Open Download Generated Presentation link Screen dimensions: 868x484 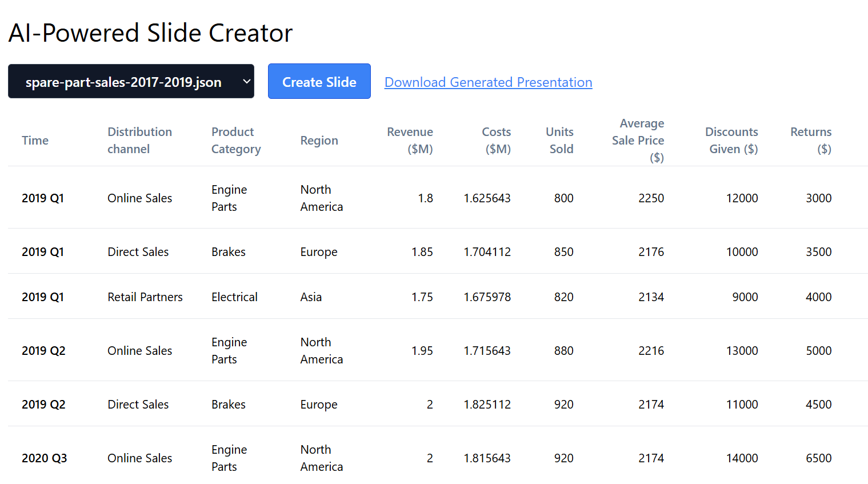488,82
